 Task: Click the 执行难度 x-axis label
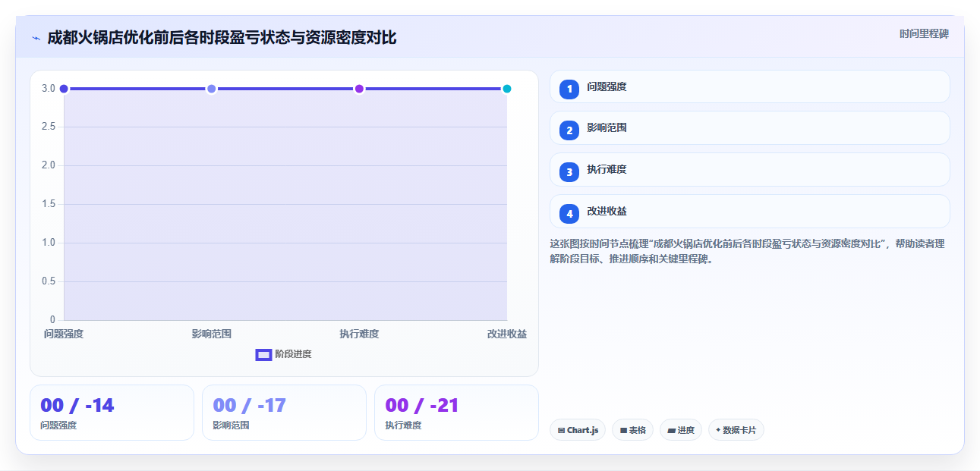coord(359,334)
